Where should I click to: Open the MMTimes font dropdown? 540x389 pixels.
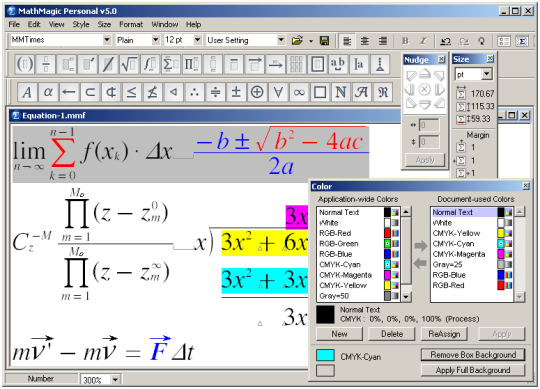tap(107, 40)
